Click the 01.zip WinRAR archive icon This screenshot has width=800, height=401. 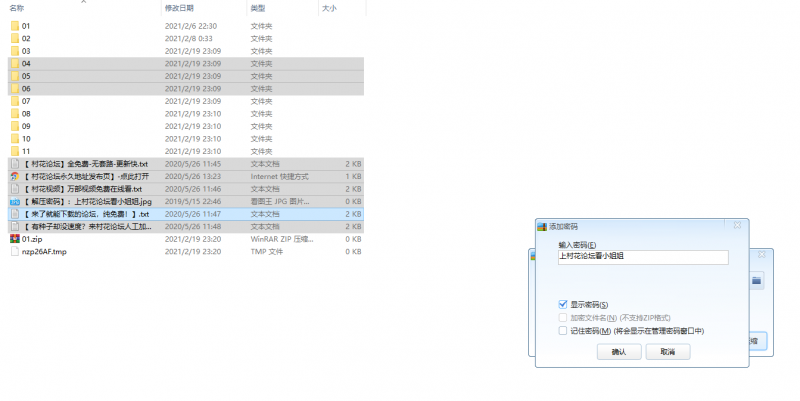tap(14, 239)
